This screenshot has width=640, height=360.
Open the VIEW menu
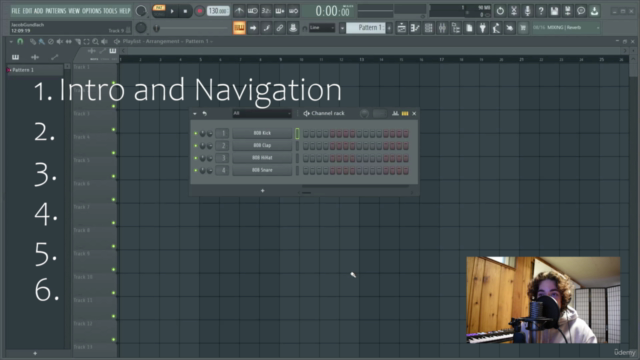[x=74, y=11]
